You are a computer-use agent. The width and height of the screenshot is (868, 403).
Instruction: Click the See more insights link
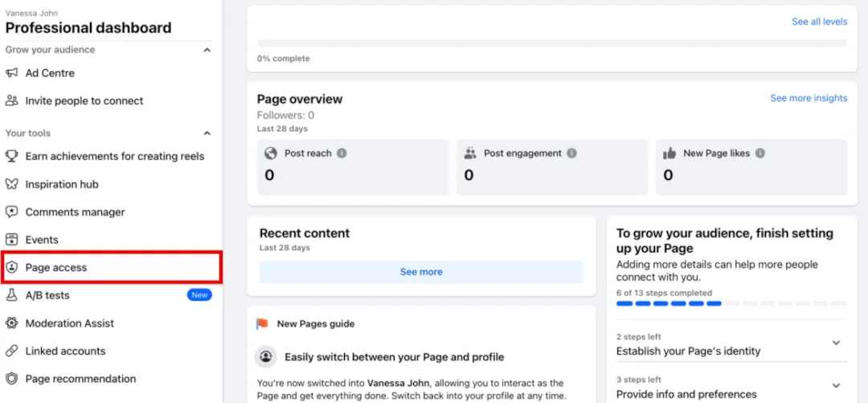(x=809, y=98)
